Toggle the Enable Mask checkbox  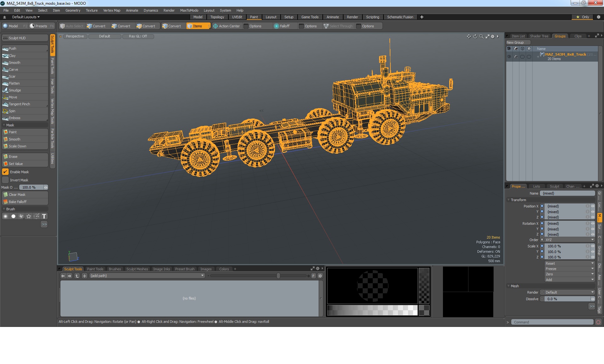click(x=5, y=172)
